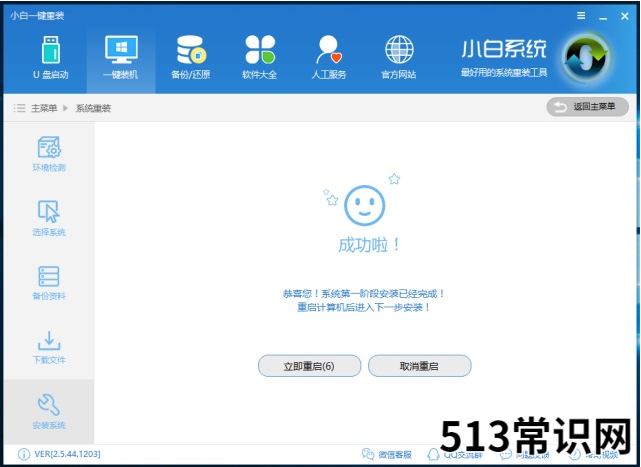Click the 成功啦！ heading text
This screenshot has height=467, width=641.
369,245
